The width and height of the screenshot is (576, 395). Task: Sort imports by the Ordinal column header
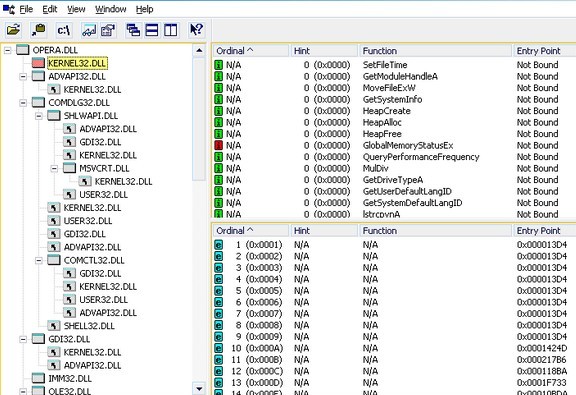(251, 51)
